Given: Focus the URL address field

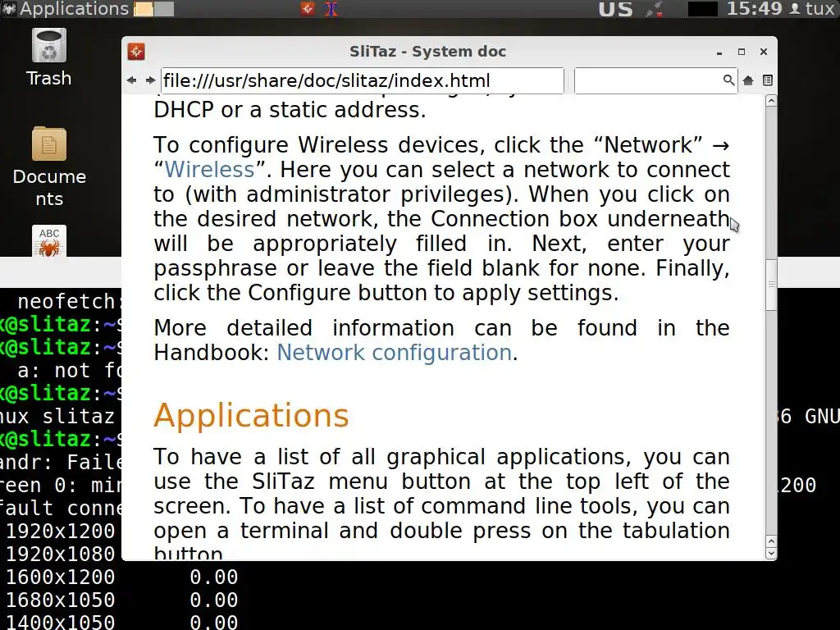Looking at the screenshot, I should point(362,80).
